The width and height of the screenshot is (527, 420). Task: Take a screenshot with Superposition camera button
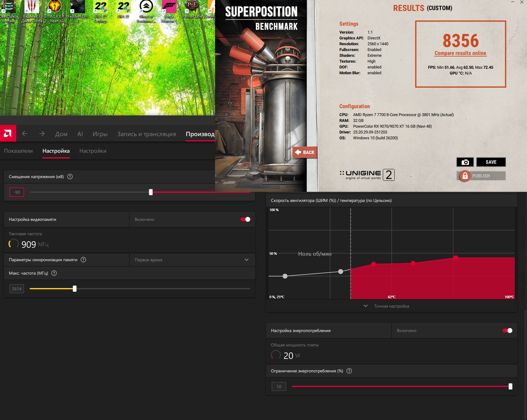pos(465,162)
